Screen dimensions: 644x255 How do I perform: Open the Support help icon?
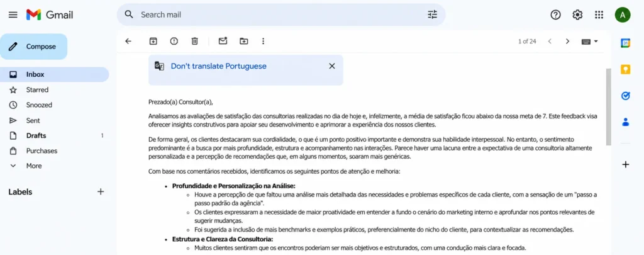click(x=556, y=15)
